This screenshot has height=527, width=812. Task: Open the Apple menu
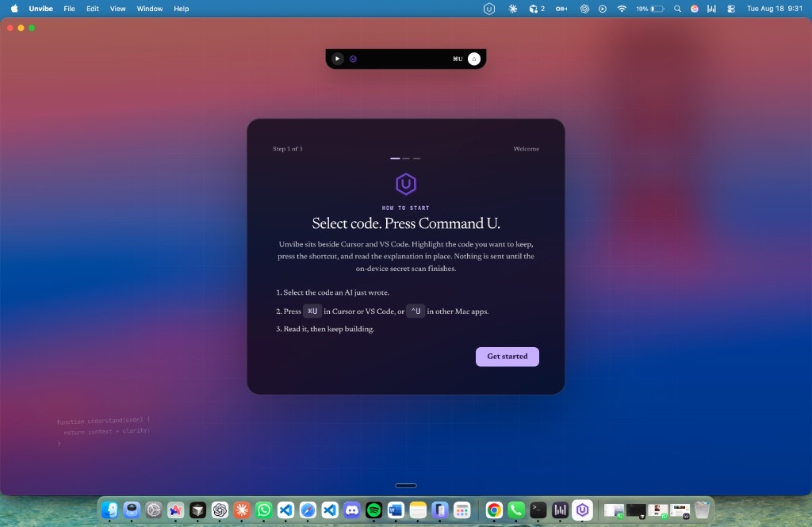point(14,9)
